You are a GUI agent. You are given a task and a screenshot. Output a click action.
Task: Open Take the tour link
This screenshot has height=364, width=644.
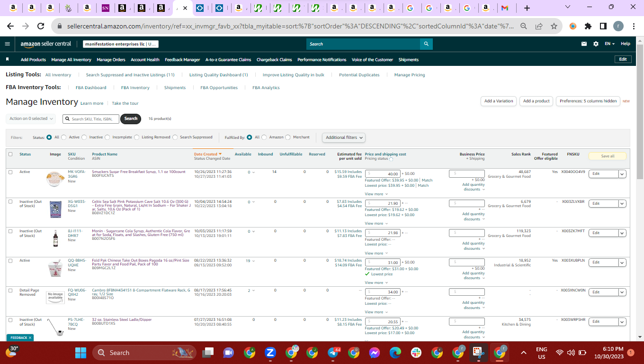coord(125,103)
